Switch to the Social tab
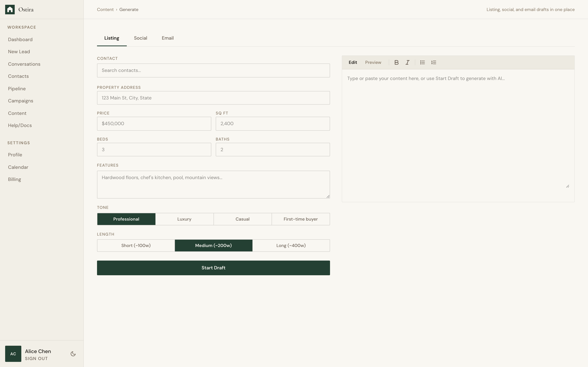Viewport: 588px width, 367px height. coord(140,38)
